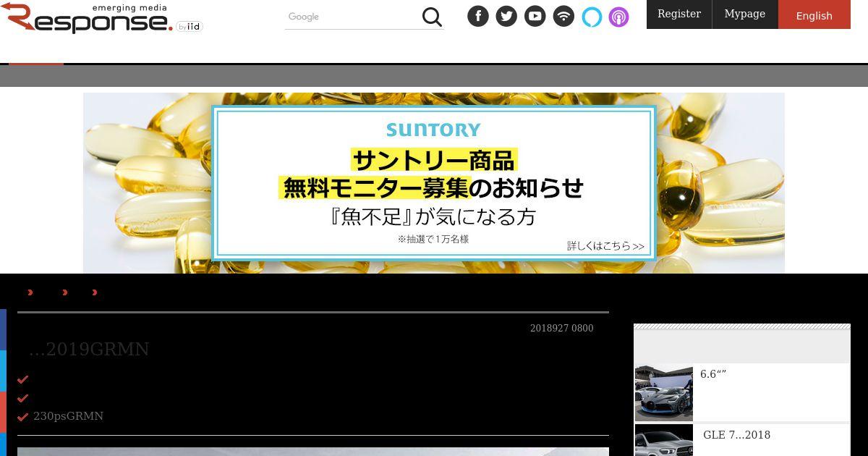Open the YouTube channel icon
The image size is (868, 456).
click(535, 16)
